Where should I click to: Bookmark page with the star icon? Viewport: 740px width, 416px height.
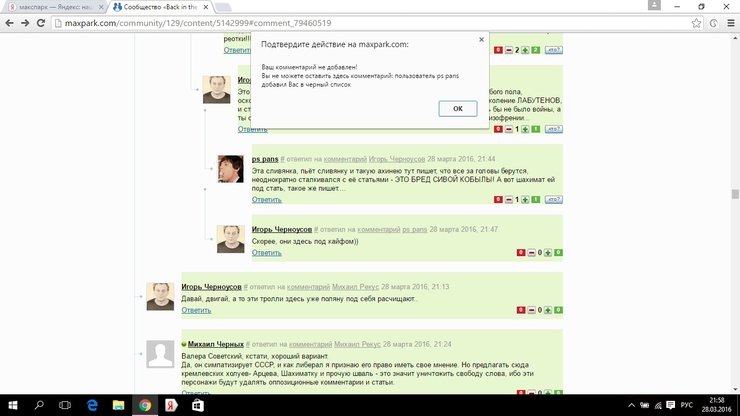click(696, 22)
